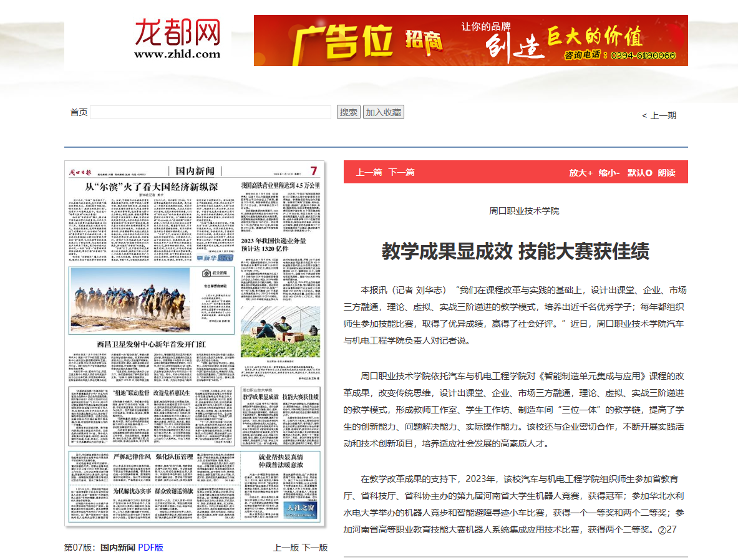This screenshot has width=738, height=560.
Task: Focus the search text field
Action: click(x=211, y=112)
